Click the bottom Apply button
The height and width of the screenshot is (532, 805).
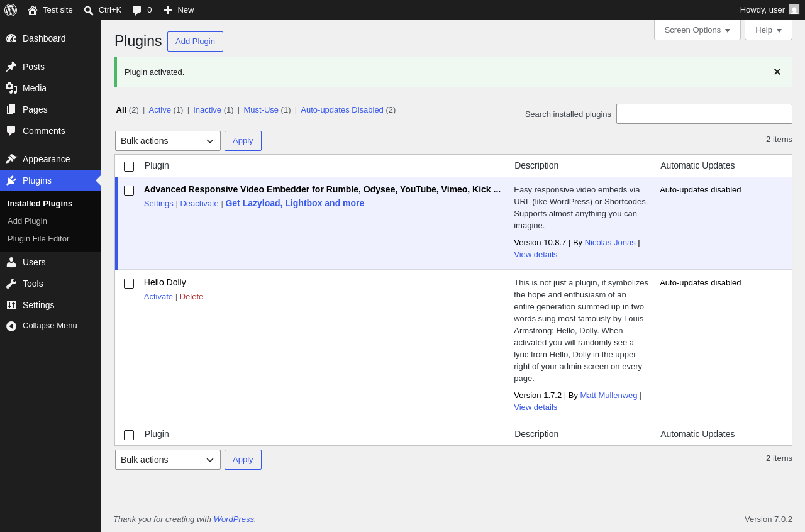pyautogui.click(x=243, y=460)
